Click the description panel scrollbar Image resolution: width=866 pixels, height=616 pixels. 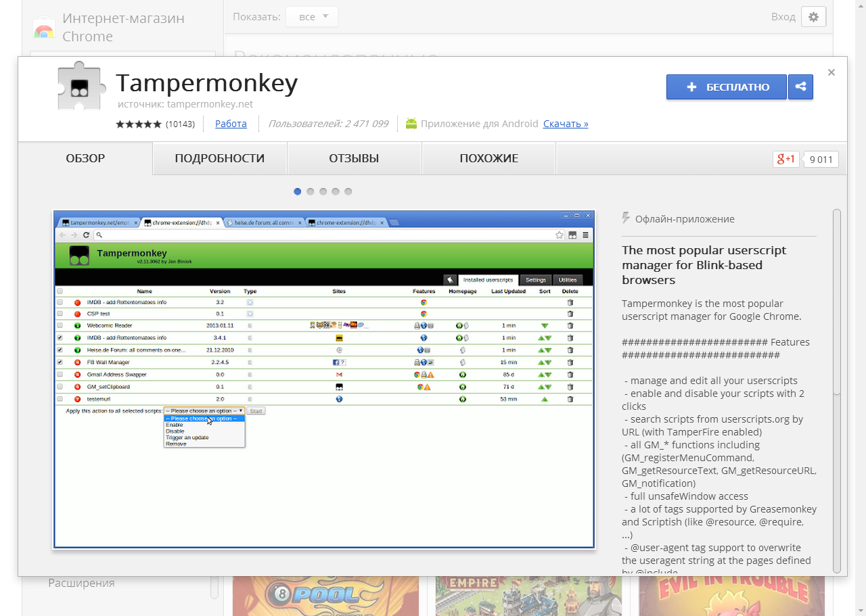837,390
